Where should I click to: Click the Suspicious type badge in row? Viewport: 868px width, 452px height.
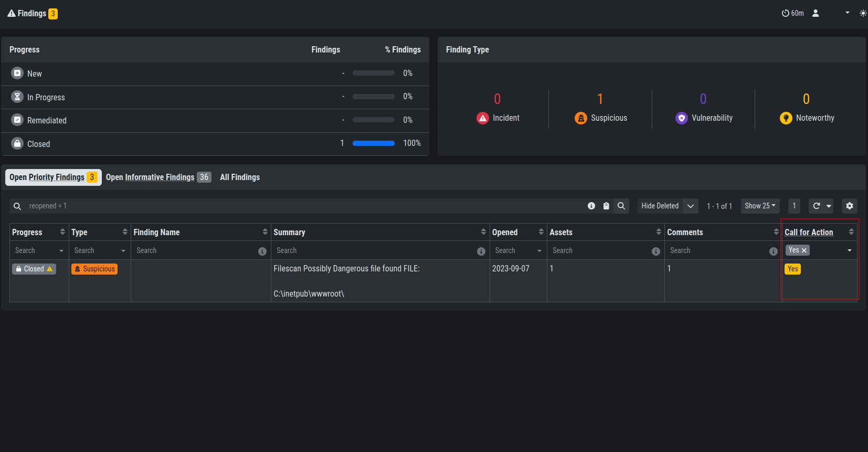coord(94,269)
